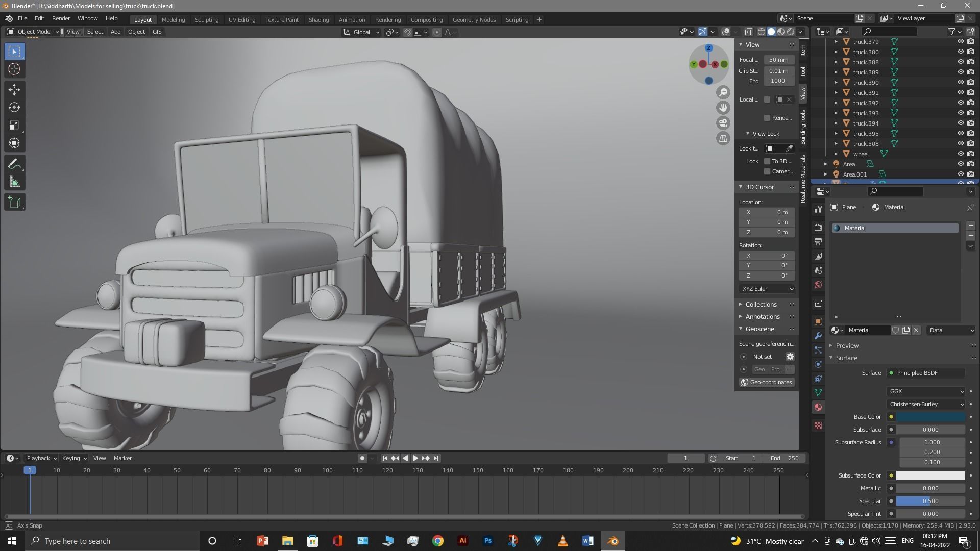
Task: Open timeline Keying menu
Action: 74,458
